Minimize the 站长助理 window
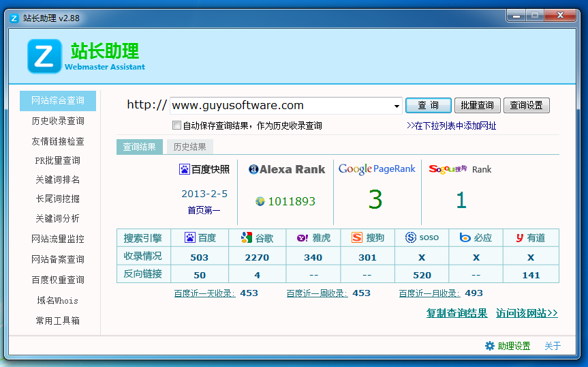 pyautogui.click(x=516, y=16)
